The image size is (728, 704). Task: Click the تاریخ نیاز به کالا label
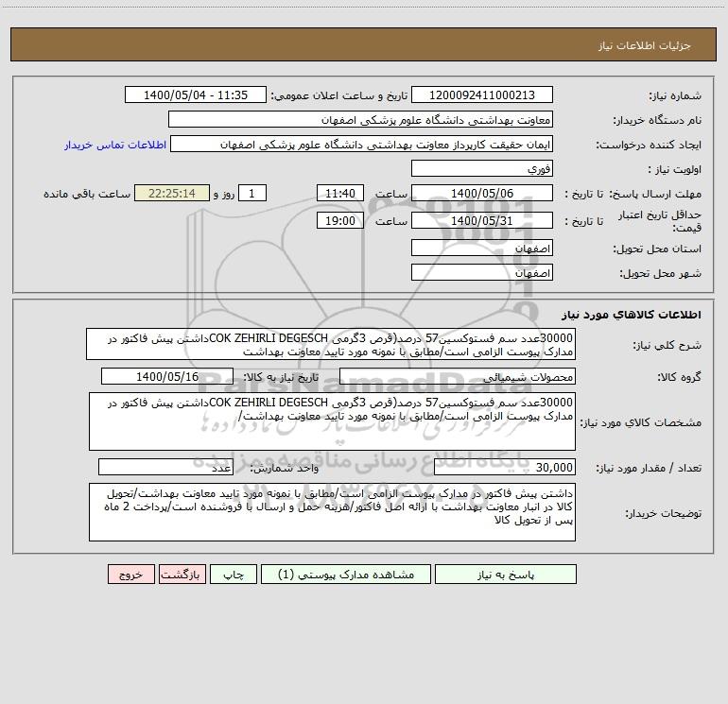(281, 377)
